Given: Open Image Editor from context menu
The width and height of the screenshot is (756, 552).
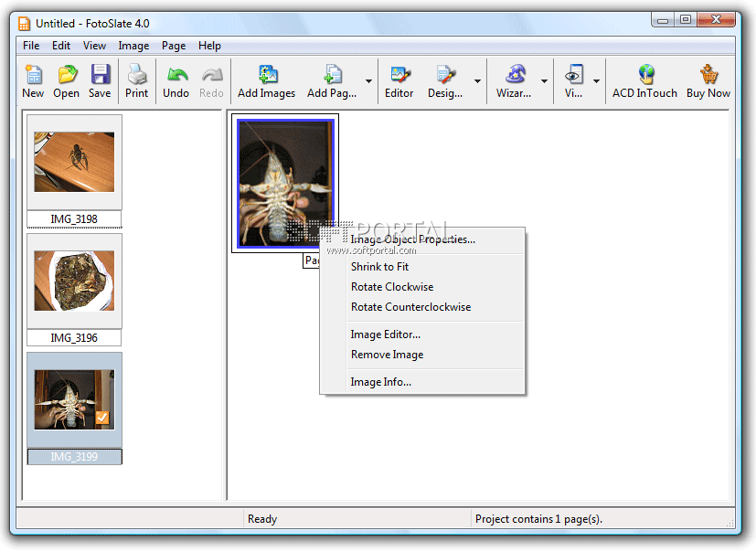Looking at the screenshot, I should click(422, 334).
